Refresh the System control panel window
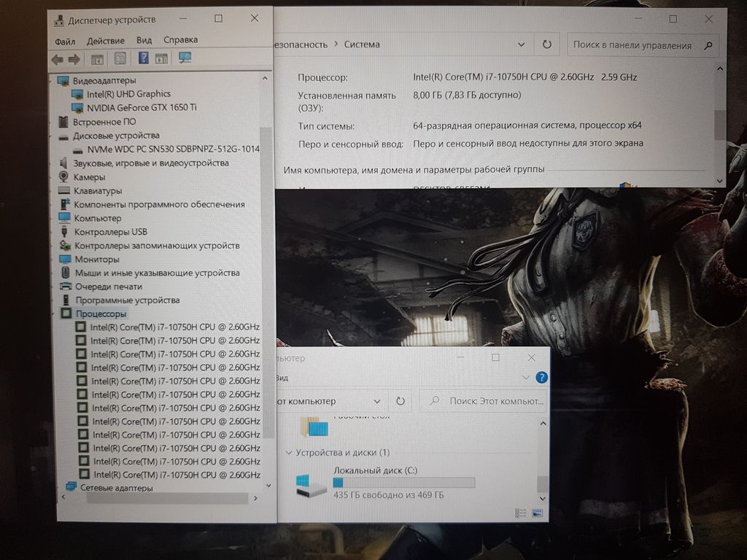The width and height of the screenshot is (747, 560). pyautogui.click(x=547, y=44)
